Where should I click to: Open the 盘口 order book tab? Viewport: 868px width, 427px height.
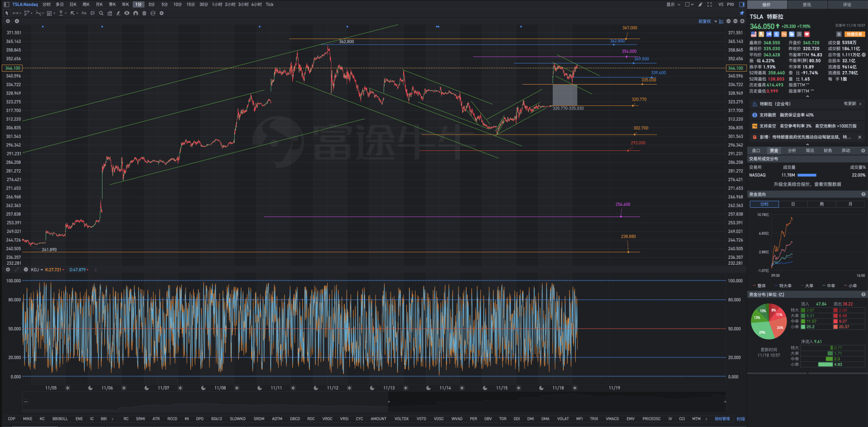click(756, 151)
